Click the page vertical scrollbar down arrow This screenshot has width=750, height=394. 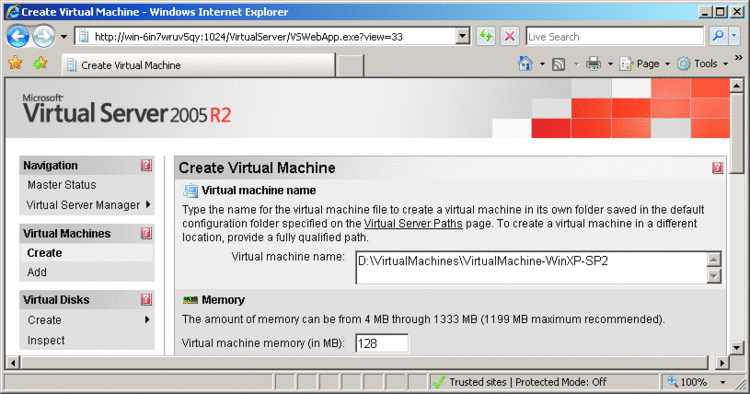(x=737, y=348)
